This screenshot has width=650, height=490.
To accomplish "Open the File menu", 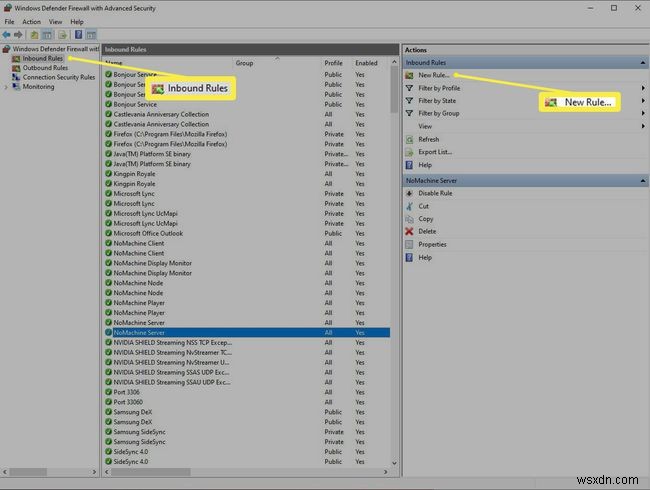I will click(x=10, y=22).
